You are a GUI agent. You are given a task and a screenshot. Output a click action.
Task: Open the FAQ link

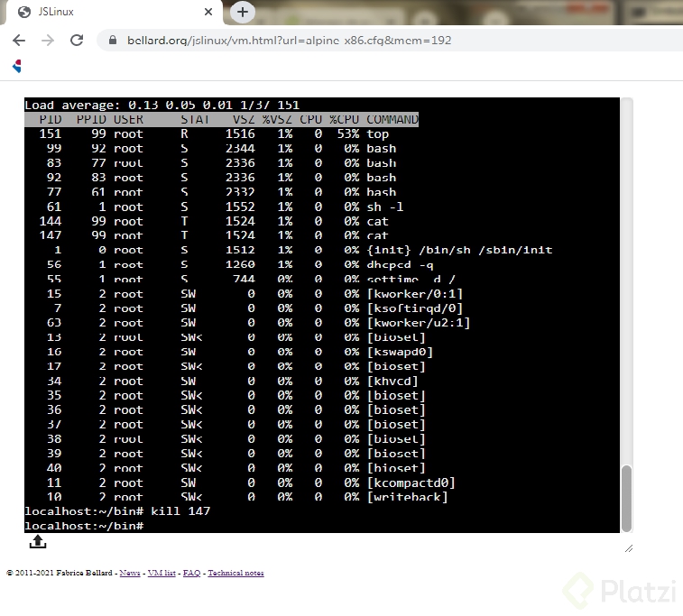pyautogui.click(x=191, y=573)
